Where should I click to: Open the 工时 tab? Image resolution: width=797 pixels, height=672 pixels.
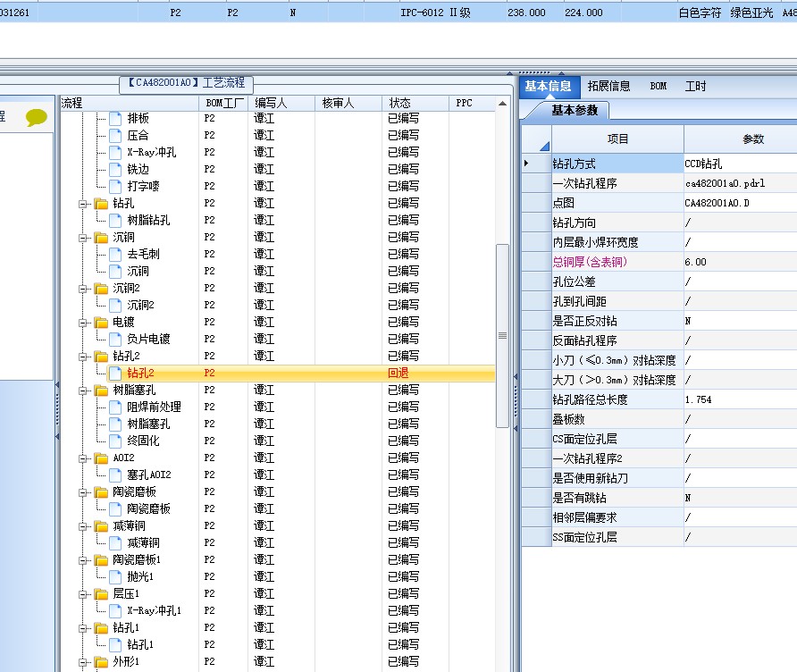tap(695, 87)
